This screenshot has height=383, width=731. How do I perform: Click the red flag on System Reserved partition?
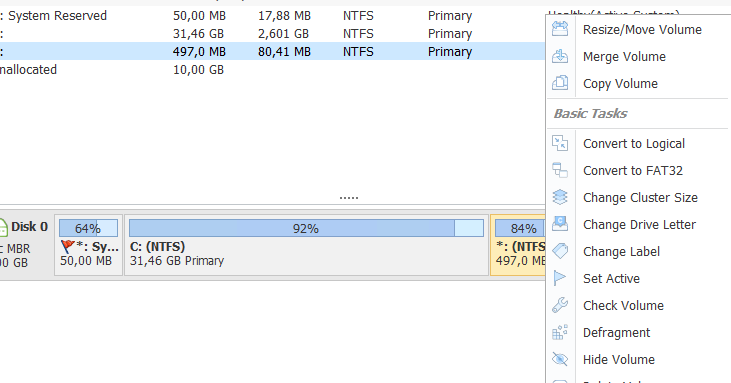pyautogui.click(x=68, y=246)
